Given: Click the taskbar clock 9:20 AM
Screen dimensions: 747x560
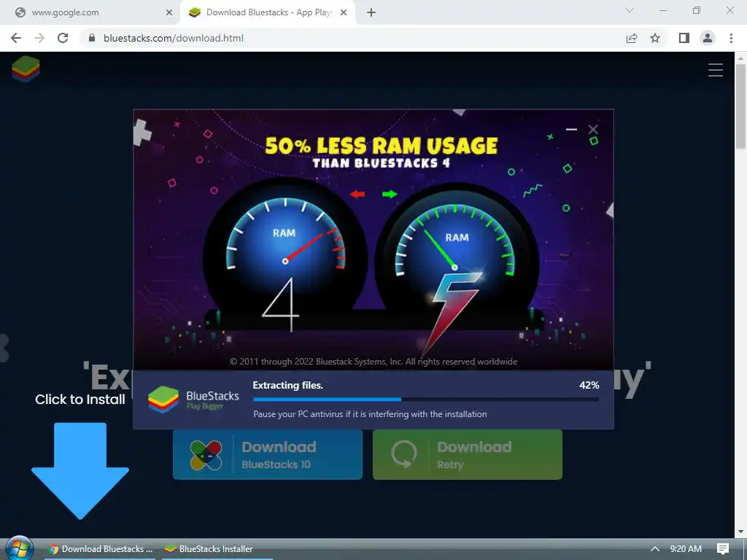Looking at the screenshot, I should click(686, 549).
